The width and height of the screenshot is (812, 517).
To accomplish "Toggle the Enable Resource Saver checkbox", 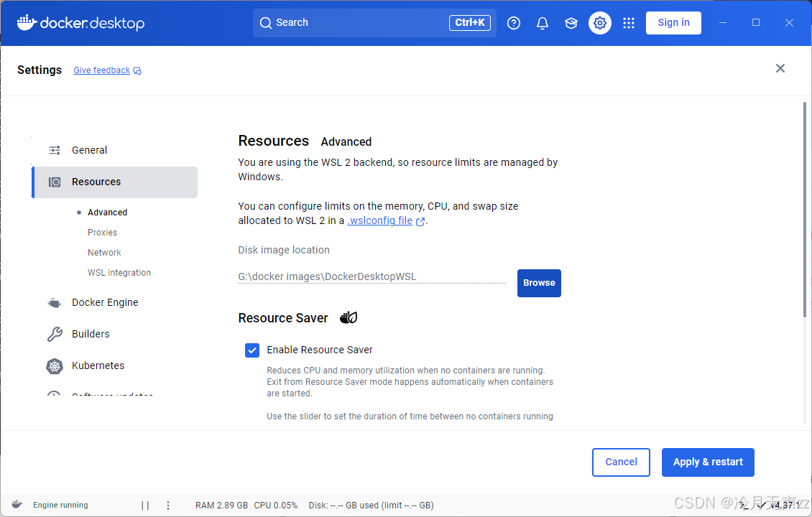I will click(252, 350).
